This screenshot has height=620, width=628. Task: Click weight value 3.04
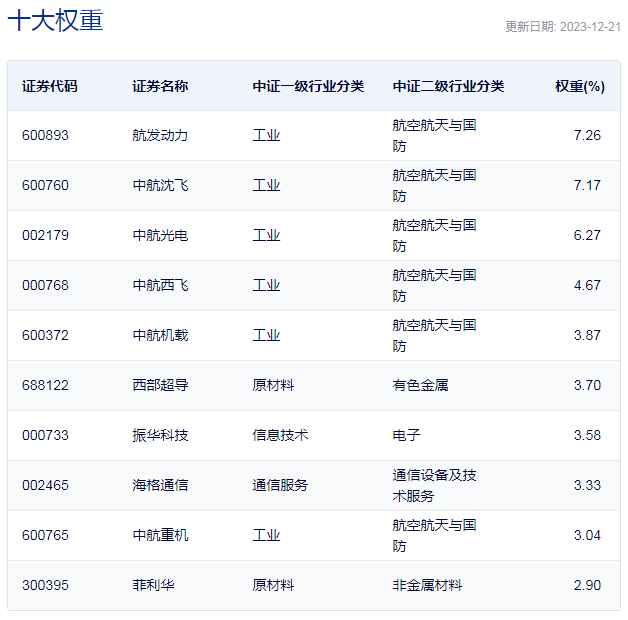[x=587, y=535]
